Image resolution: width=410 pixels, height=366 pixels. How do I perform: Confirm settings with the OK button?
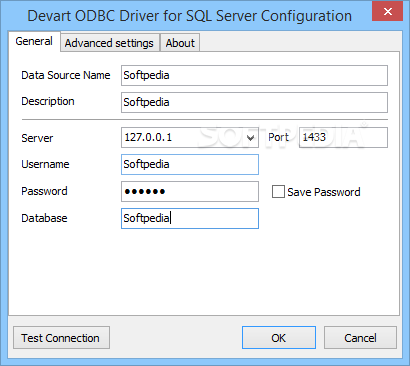tap(279, 338)
